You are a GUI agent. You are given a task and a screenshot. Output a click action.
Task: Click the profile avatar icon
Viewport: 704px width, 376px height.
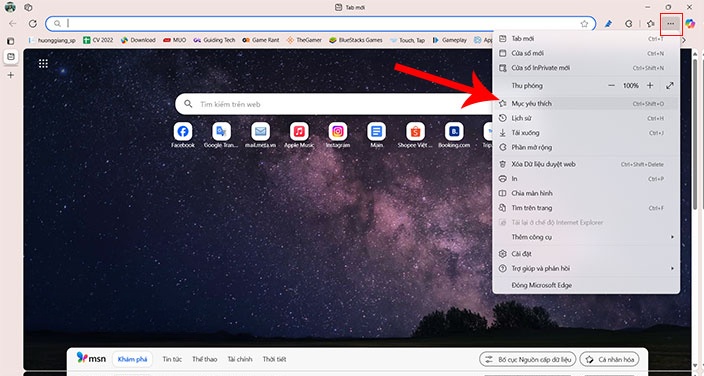point(10,7)
